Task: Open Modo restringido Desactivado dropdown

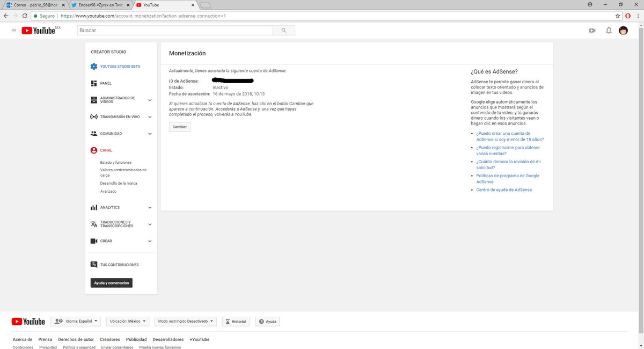Action: click(185, 321)
